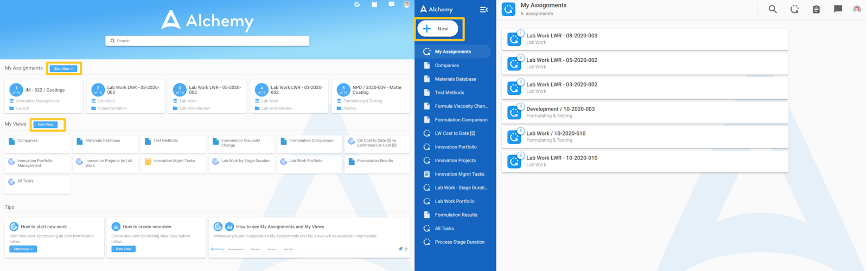Click the icon of Development / 10-2020-003 row

click(514, 112)
